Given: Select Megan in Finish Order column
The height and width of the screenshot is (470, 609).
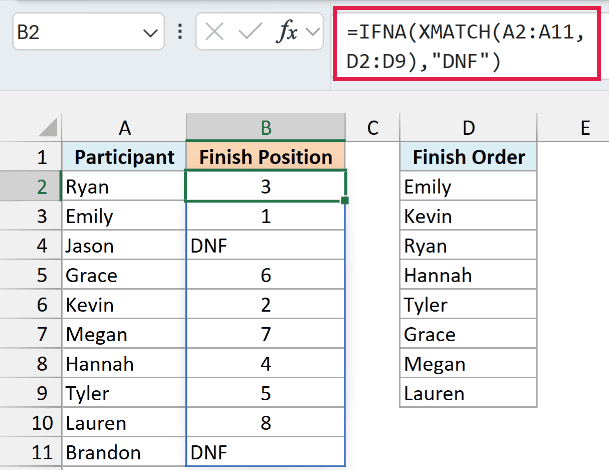Looking at the screenshot, I should pyautogui.click(x=468, y=363).
